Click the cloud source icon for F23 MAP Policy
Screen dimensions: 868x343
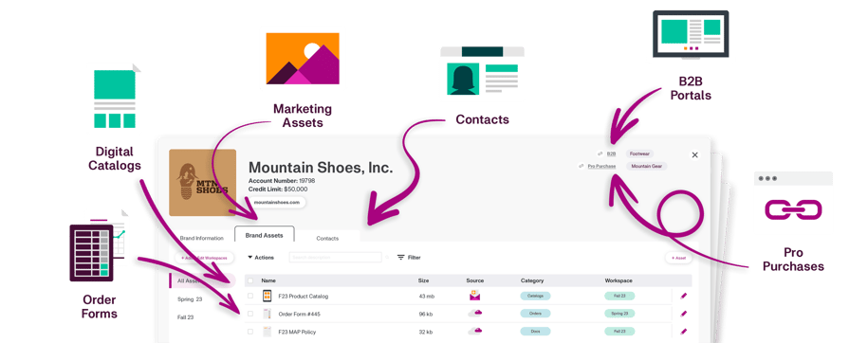[x=474, y=331]
